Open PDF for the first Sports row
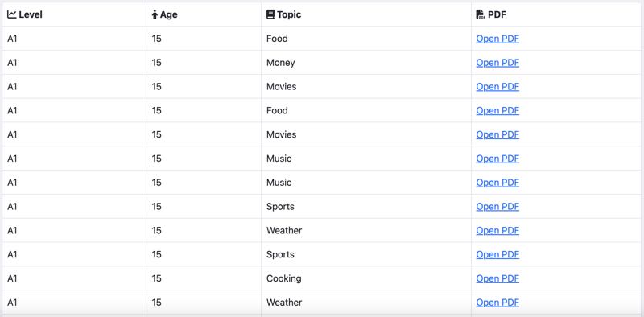644x317 pixels. 497,207
